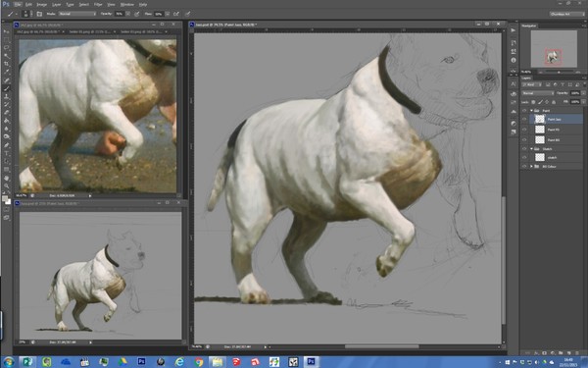Hide the Sketch group
Screen dimensions: 588x368
(524, 149)
